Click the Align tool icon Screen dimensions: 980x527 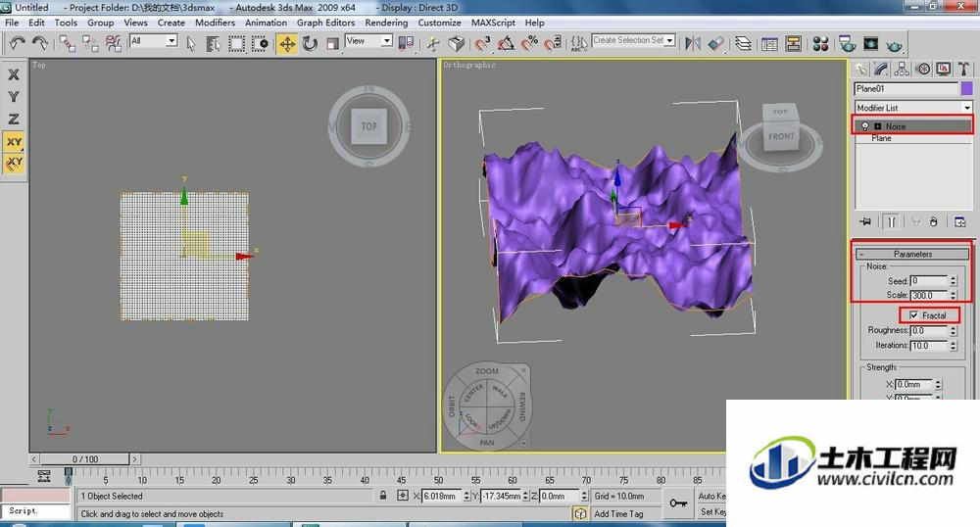click(x=716, y=43)
